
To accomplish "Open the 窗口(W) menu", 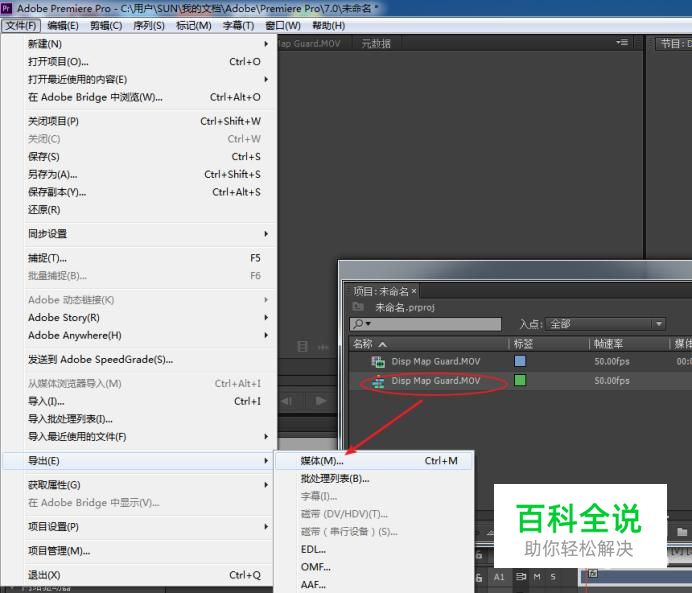I will coord(283,26).
